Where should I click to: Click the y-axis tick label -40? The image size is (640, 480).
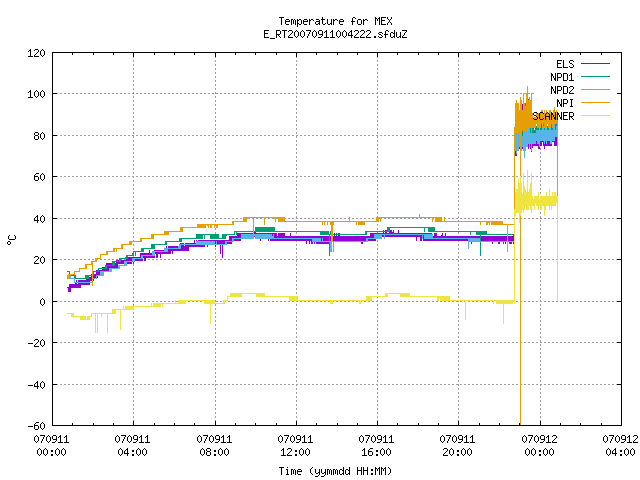coord(36,384)
